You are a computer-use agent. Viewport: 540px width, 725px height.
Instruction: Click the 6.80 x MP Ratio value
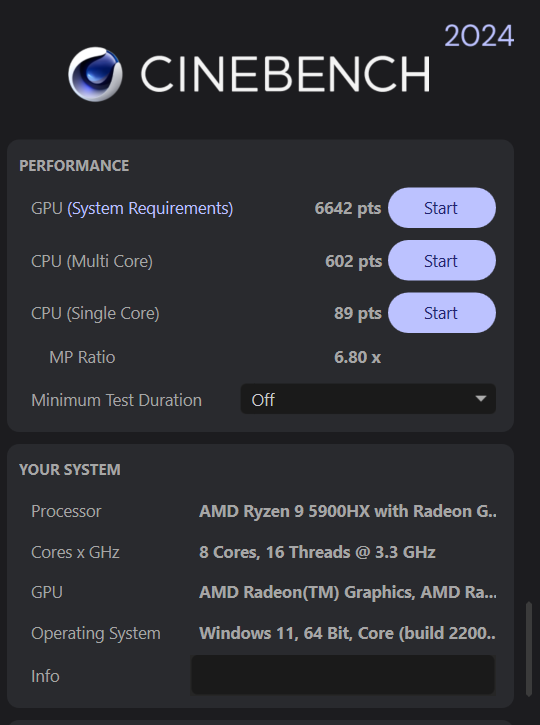tap(357, 357)
